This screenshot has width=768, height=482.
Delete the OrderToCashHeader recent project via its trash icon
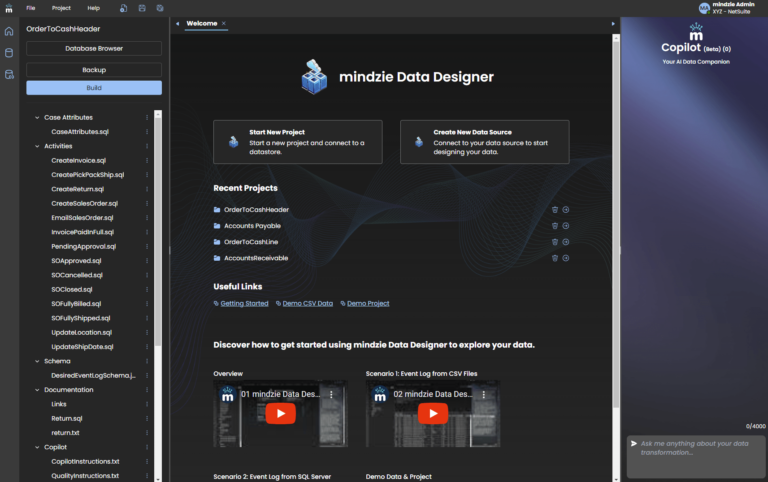coord(555,210)
